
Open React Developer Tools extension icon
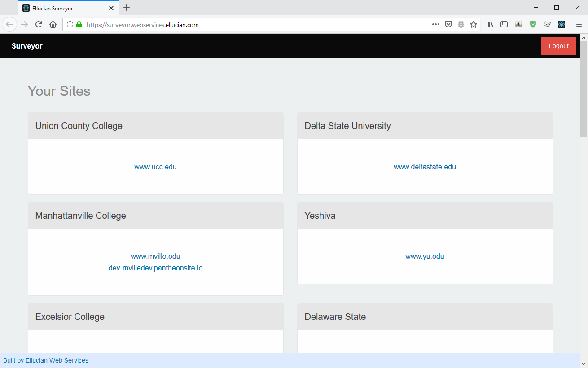click(x=562, y=25)
